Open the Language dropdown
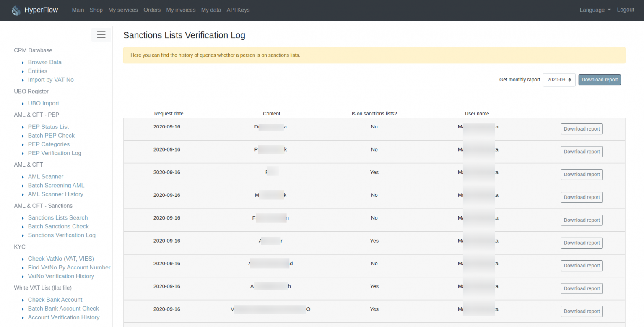 [595, 10]
